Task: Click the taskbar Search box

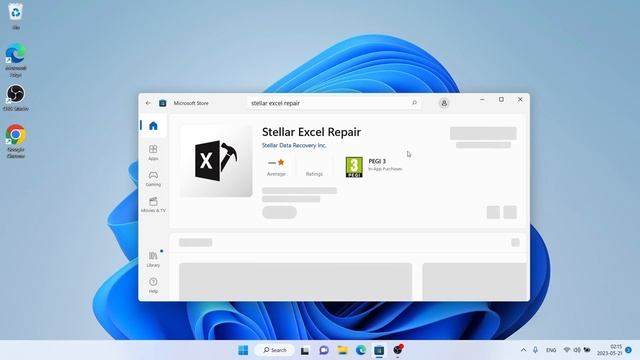Action: point(274,350)
